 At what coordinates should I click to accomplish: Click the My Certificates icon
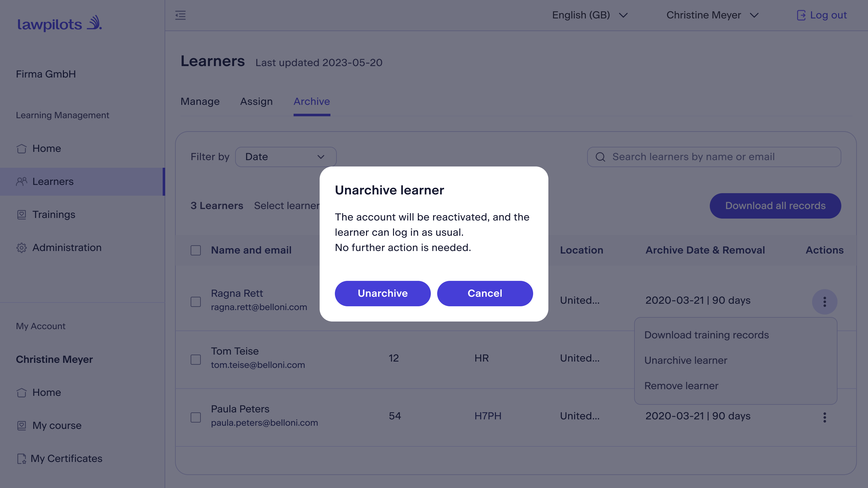point(22,459)
